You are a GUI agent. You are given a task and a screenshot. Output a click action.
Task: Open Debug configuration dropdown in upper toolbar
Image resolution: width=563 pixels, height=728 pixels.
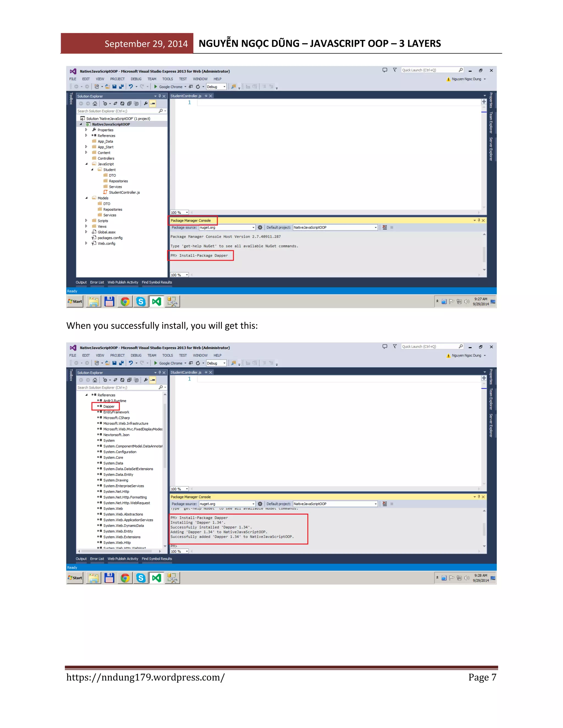point(224,87)
